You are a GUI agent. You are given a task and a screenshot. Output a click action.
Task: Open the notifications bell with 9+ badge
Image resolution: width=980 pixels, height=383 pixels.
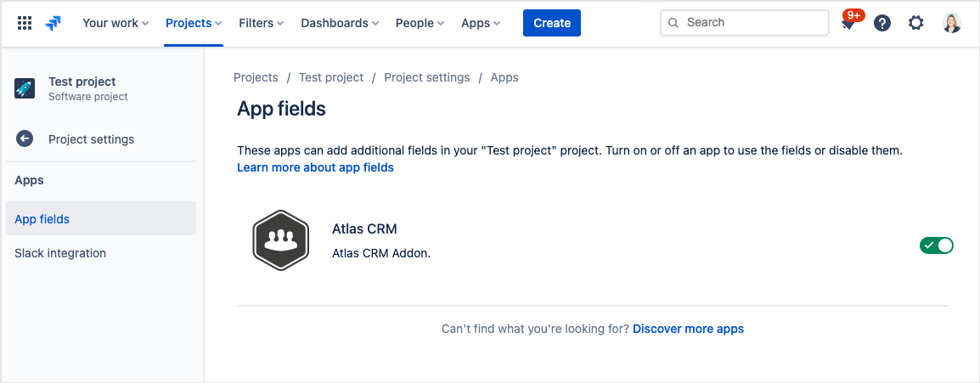point(848,23)
